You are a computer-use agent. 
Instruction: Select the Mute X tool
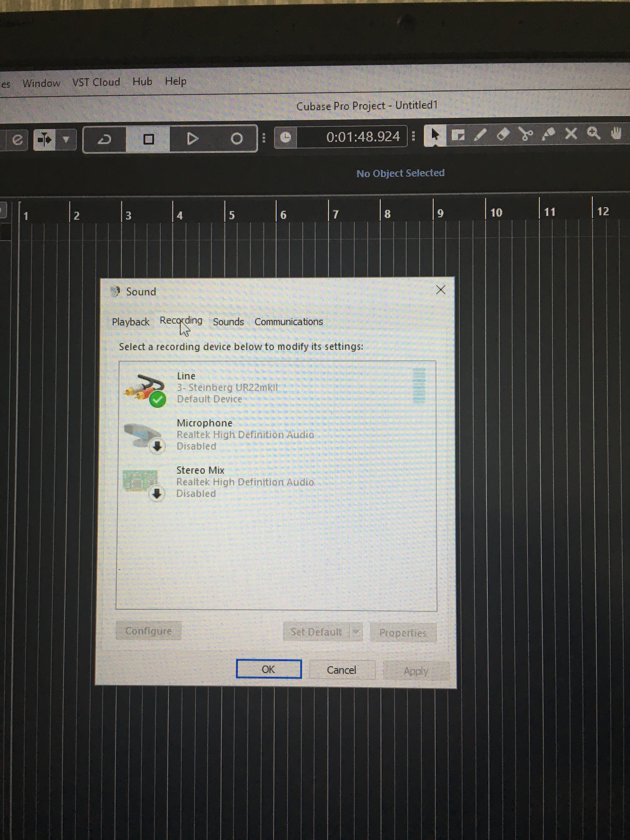pos(571,134)
